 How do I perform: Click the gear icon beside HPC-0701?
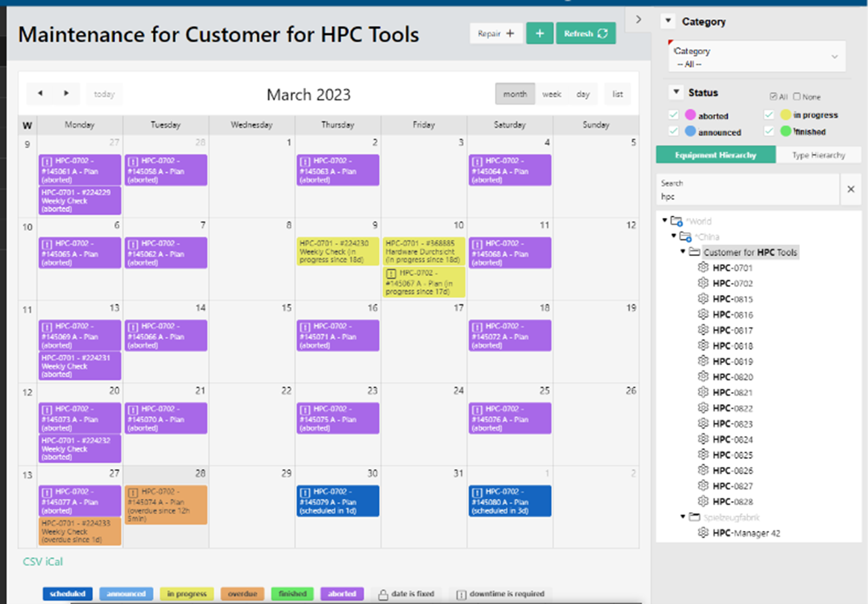coord(703,267)
